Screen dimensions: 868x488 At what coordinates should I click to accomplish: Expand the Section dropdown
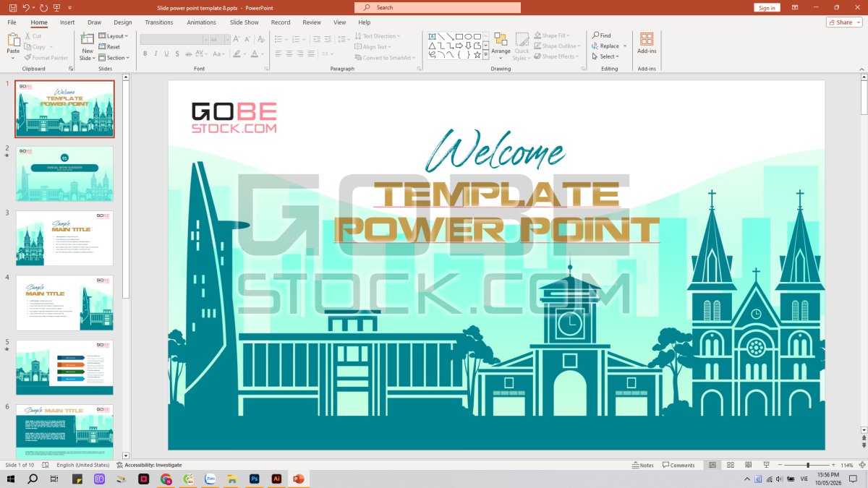(x=114, y=58)
